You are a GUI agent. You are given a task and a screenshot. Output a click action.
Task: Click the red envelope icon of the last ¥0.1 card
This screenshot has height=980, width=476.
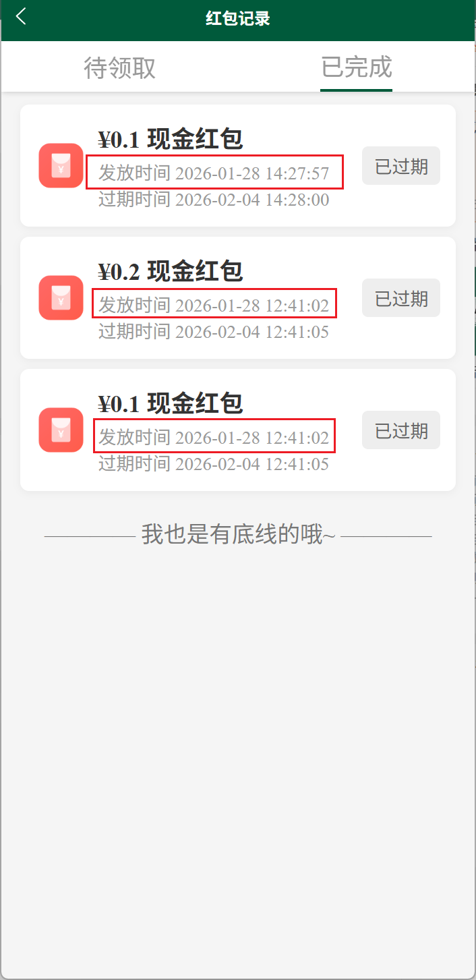61,430
